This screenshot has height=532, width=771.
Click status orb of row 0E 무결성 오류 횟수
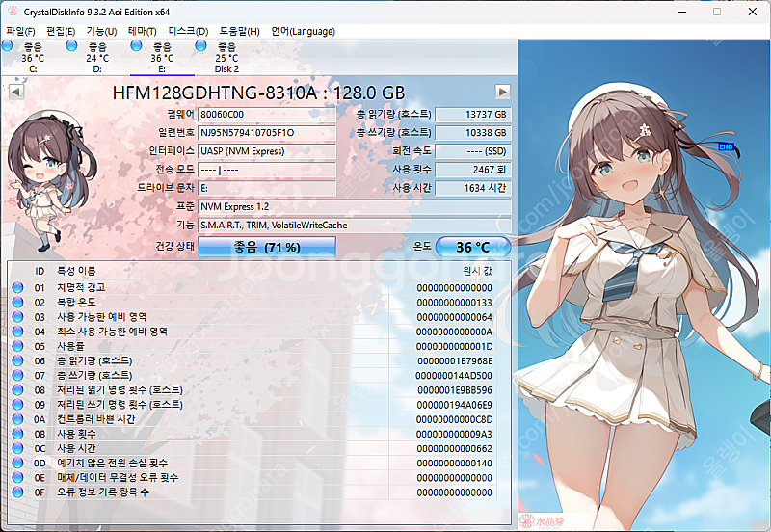(18, 477)
